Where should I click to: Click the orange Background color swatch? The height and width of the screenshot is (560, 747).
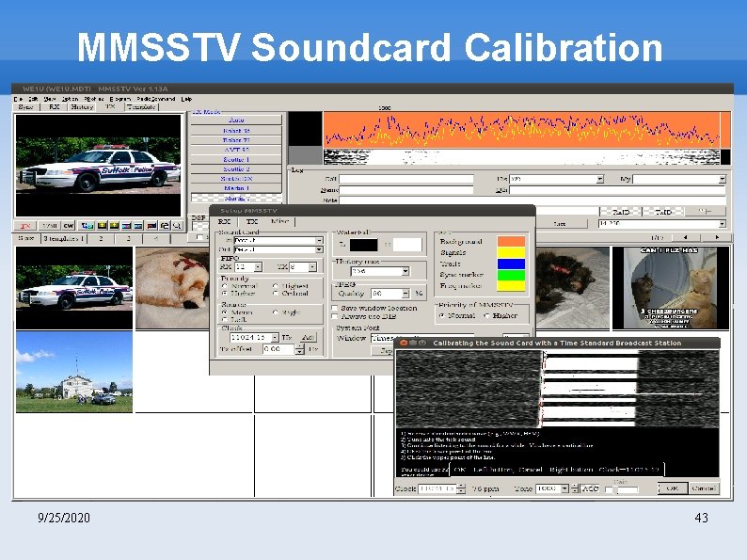511,241
